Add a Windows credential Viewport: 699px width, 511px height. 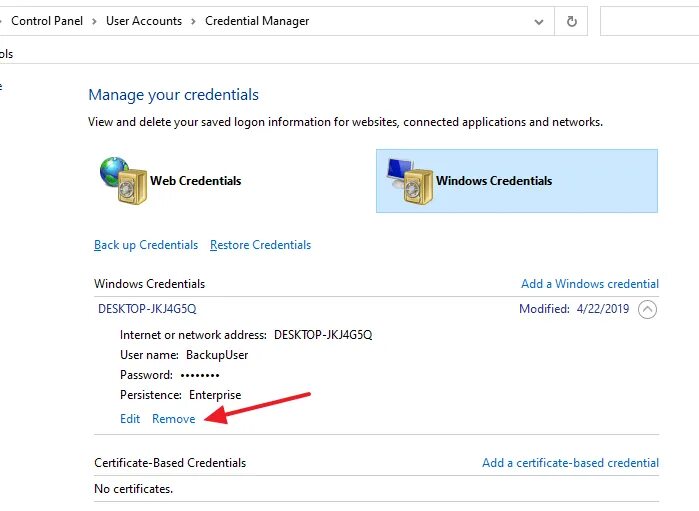point(590,284)
